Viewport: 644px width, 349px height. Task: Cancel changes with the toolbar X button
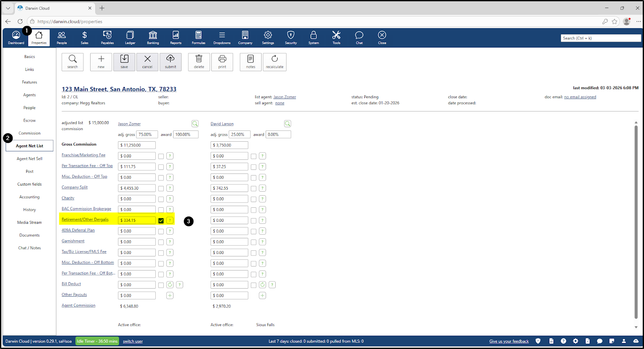[x=147, y=62]
